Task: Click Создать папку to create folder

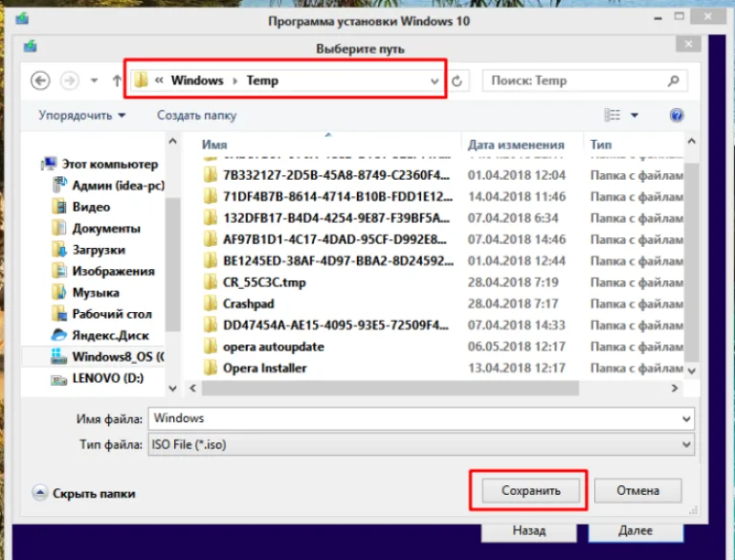Action: pos(196,116)
